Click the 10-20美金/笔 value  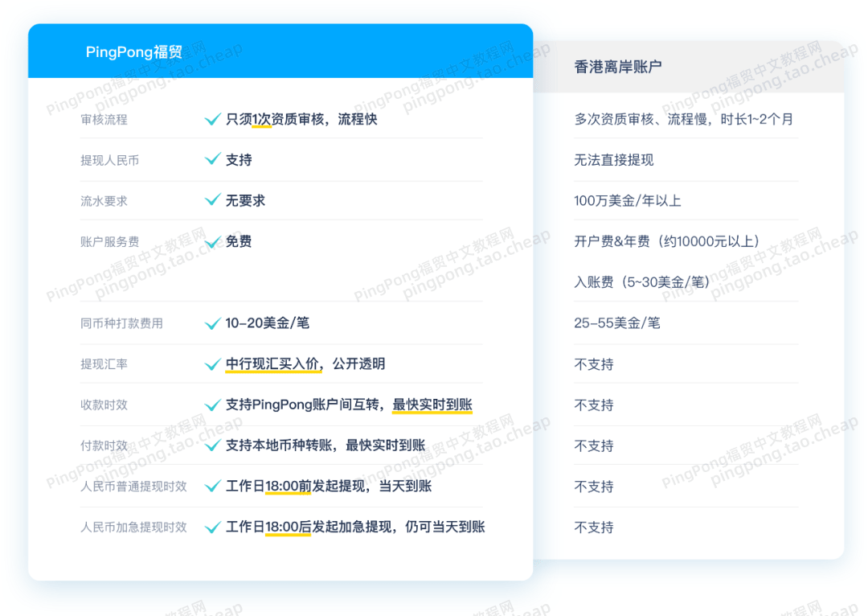[268, 323]
